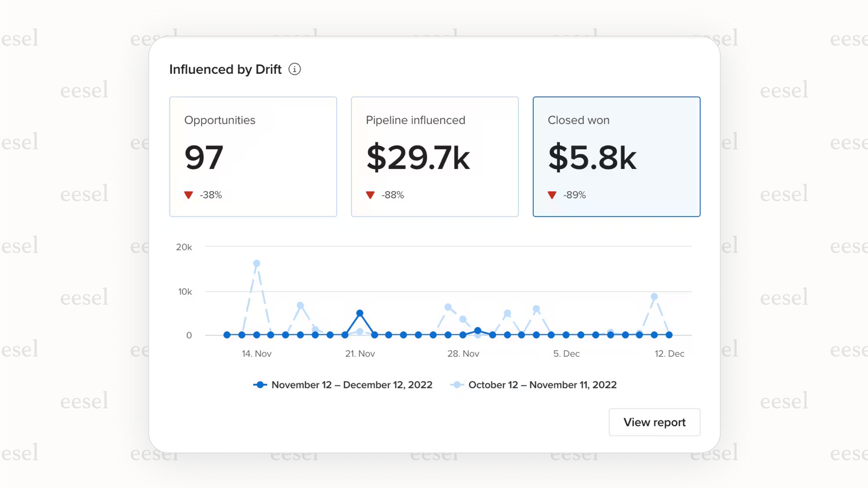Select the Pipeline influenced card showing $29.7k

pos(435,156)
